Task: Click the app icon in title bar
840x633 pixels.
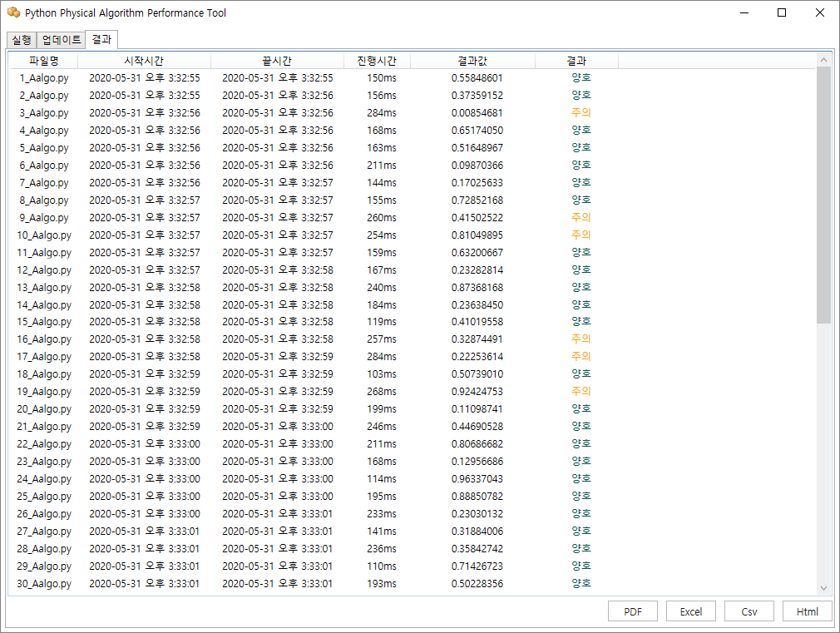Action: [13, 12]
